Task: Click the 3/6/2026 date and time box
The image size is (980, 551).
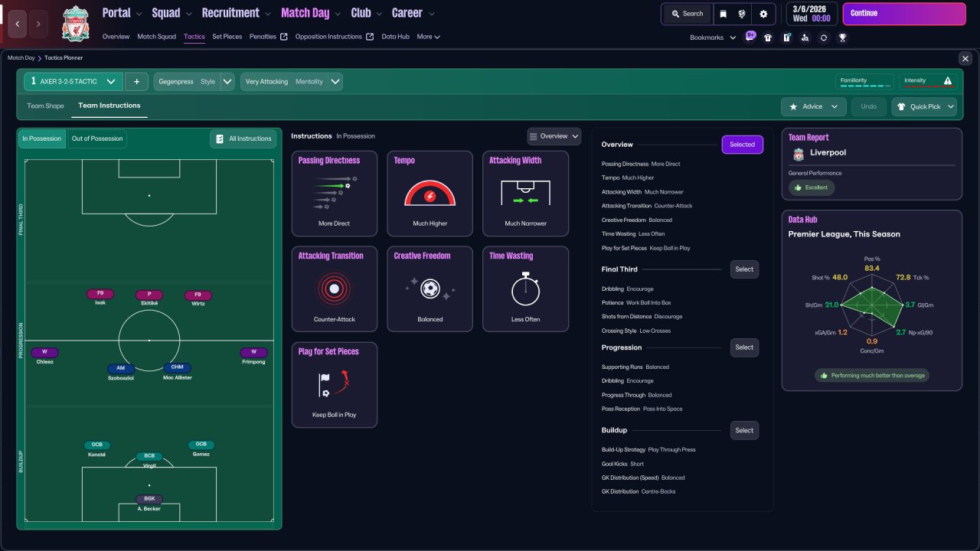Action: tap(811, 14)
